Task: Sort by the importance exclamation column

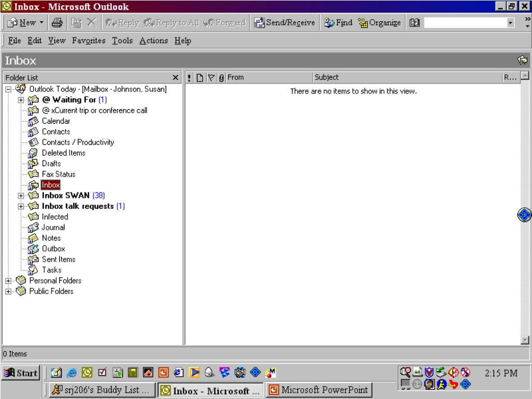Action: (x=189, y=78)
